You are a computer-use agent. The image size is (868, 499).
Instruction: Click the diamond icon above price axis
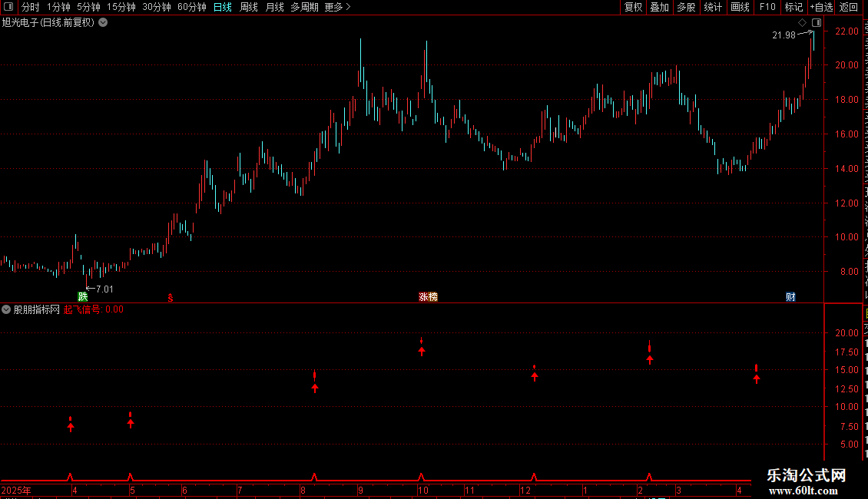coord(802,23)
